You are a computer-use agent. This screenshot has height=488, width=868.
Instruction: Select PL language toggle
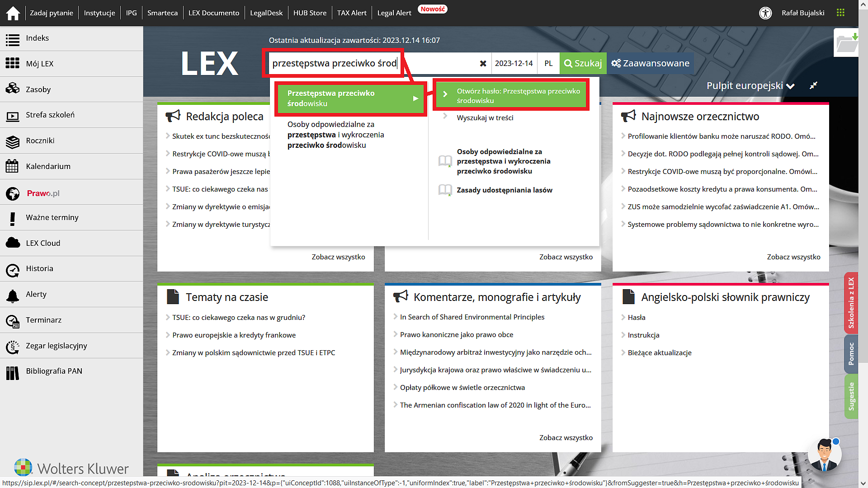[548, 63]
